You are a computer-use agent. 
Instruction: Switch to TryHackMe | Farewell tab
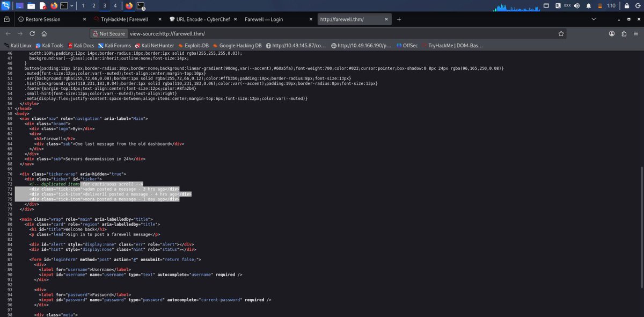pyautogui.click(x=127, y=19)
